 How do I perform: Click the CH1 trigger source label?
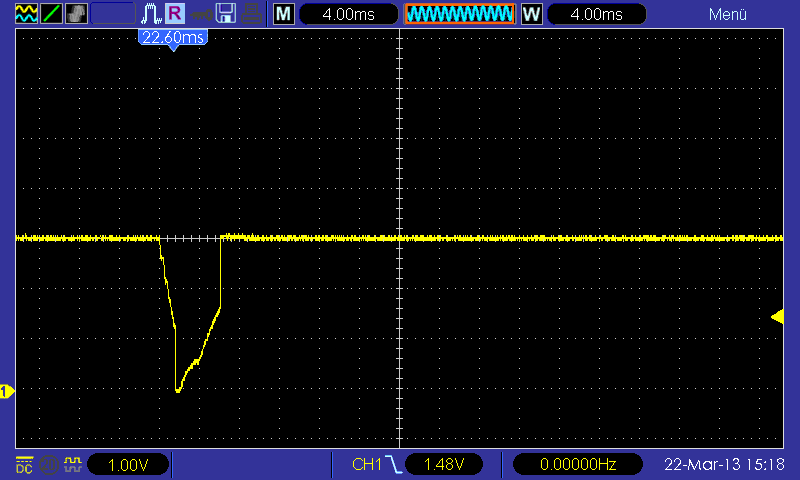(367, 464)
